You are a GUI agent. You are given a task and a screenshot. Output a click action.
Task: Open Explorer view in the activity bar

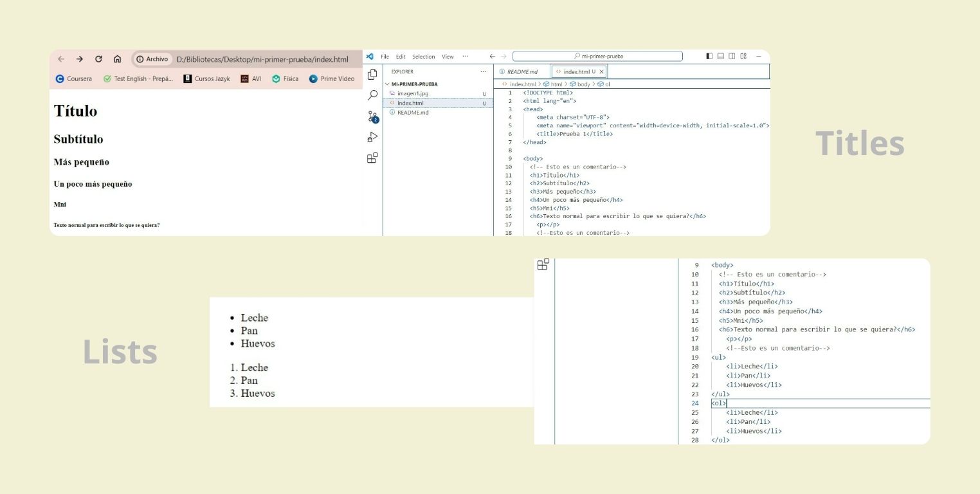tap(372, 75)
